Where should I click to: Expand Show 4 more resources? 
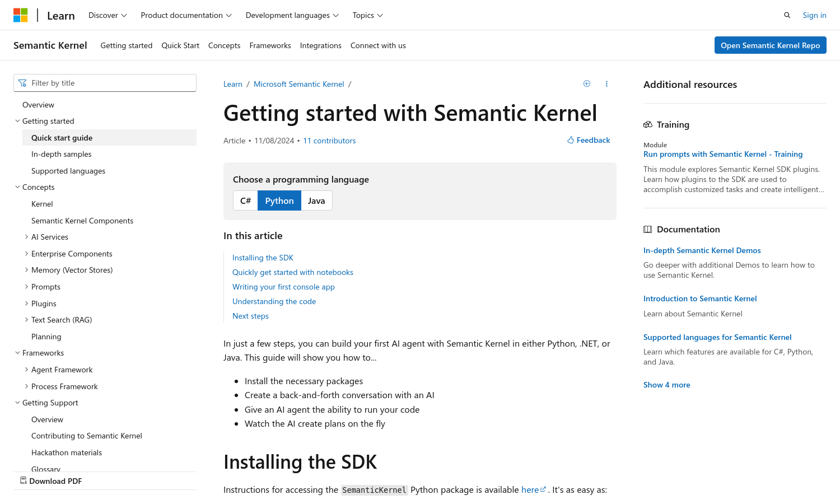666,385
